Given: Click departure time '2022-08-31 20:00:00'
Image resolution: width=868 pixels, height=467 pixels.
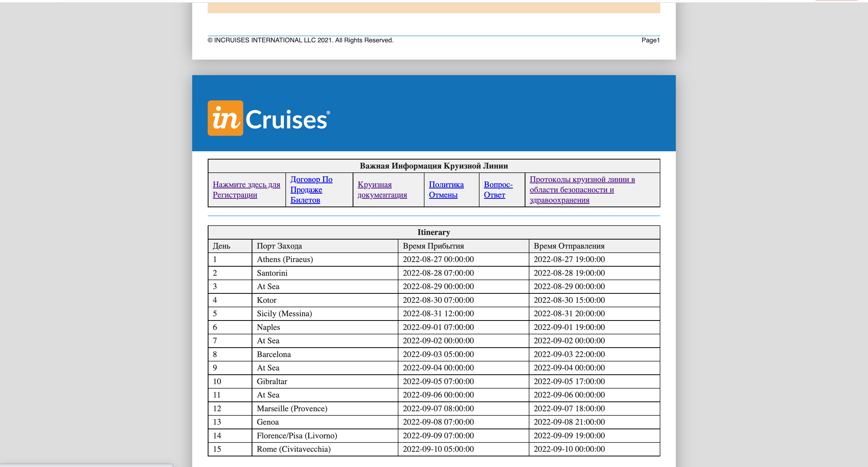Looking at the screenshot, I should click(x=569, y=314).
